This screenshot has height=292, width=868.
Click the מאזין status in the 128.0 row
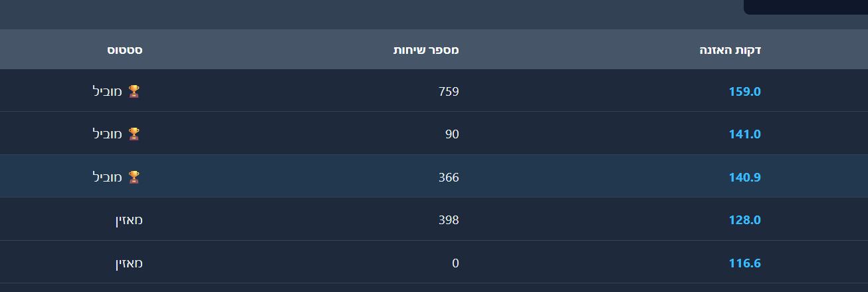click(129, 219)
